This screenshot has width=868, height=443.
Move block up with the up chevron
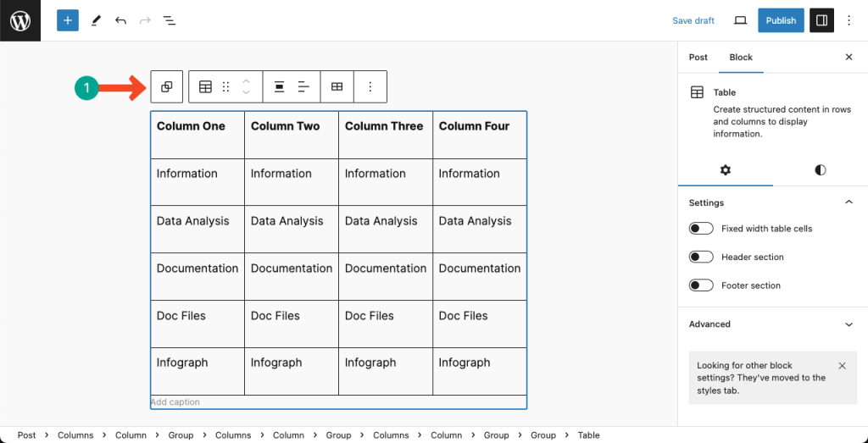click(x=247, y=81)
